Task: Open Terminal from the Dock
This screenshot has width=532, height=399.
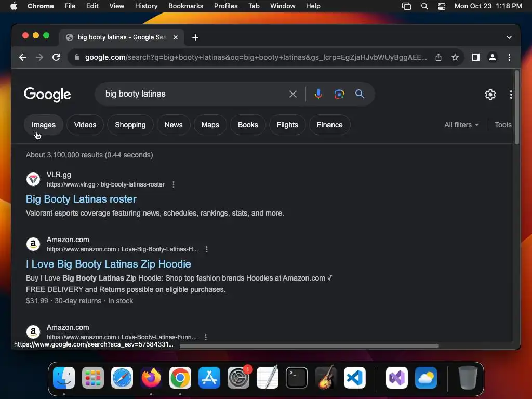Action: (x=297, y=378)
